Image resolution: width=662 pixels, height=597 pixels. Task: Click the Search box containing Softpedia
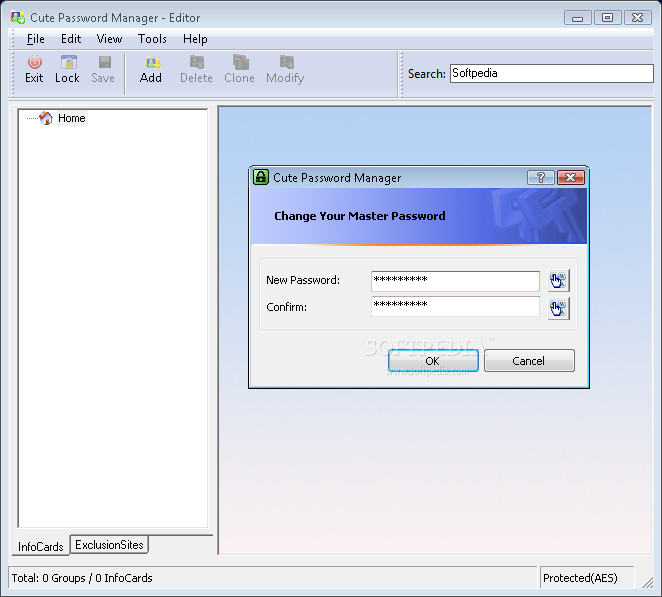551,73
